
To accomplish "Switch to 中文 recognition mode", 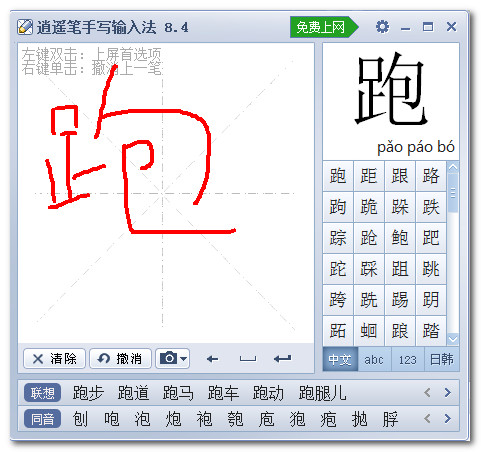I will coord(340,359).
